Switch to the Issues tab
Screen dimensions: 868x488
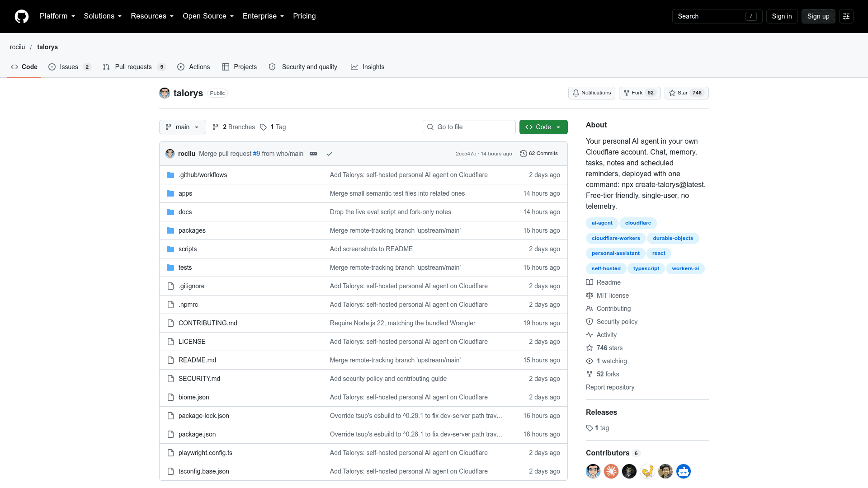tap(70, 67)
